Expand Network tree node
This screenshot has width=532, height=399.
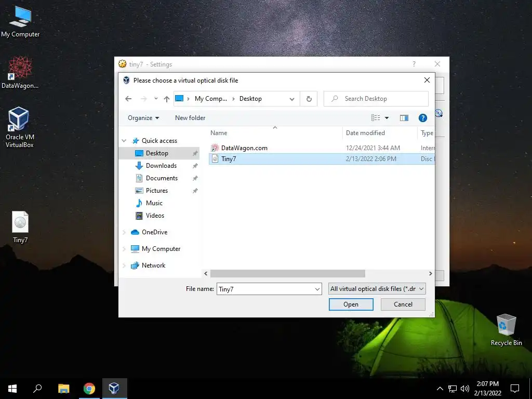click(124, 265)
